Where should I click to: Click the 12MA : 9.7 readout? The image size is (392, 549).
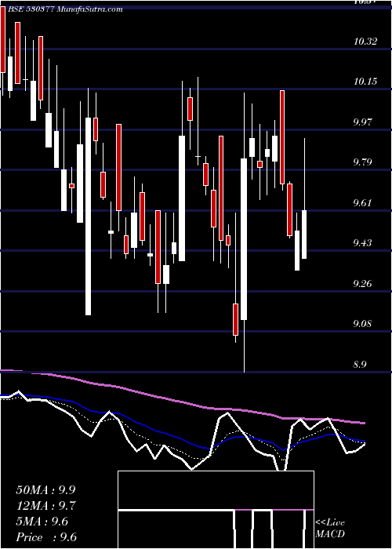pos(45,506)
